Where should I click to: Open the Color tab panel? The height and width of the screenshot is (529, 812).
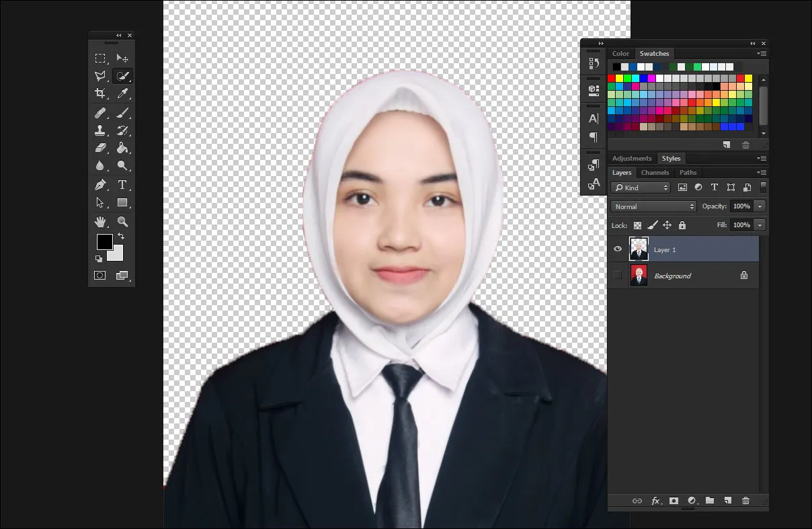tap(620, 53)
